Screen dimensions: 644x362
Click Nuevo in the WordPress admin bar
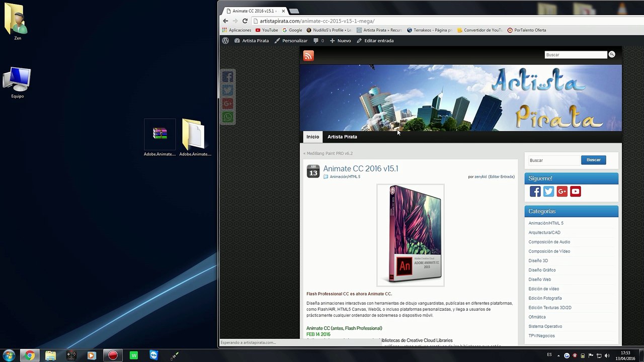tap(341, 41)
